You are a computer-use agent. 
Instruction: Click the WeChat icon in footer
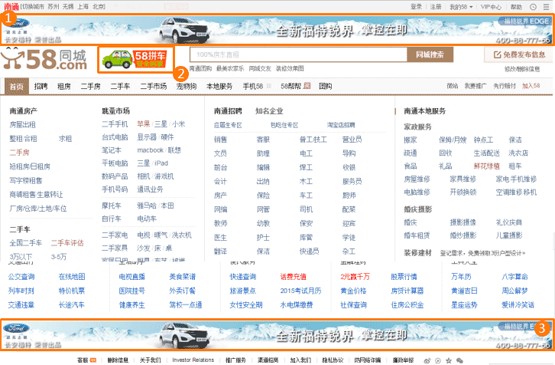point(460,360)
